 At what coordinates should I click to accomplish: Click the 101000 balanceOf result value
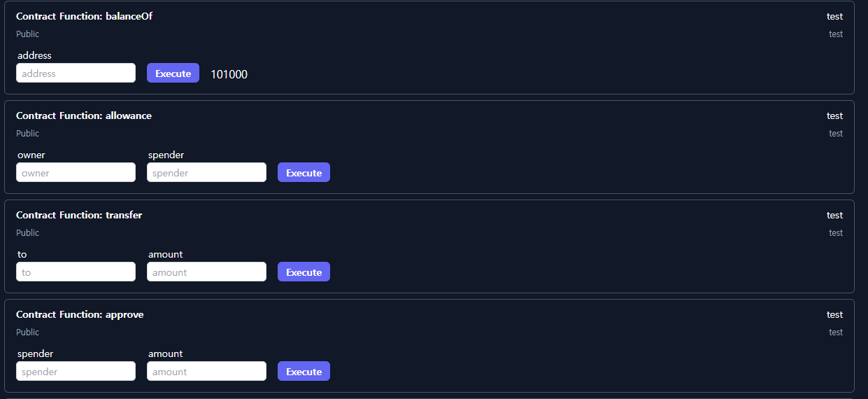point(229,74)
